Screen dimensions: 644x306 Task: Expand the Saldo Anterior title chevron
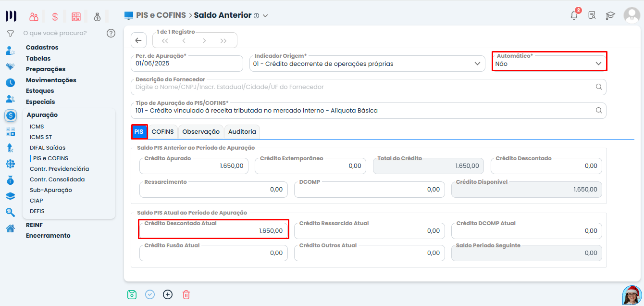(265, 15)
